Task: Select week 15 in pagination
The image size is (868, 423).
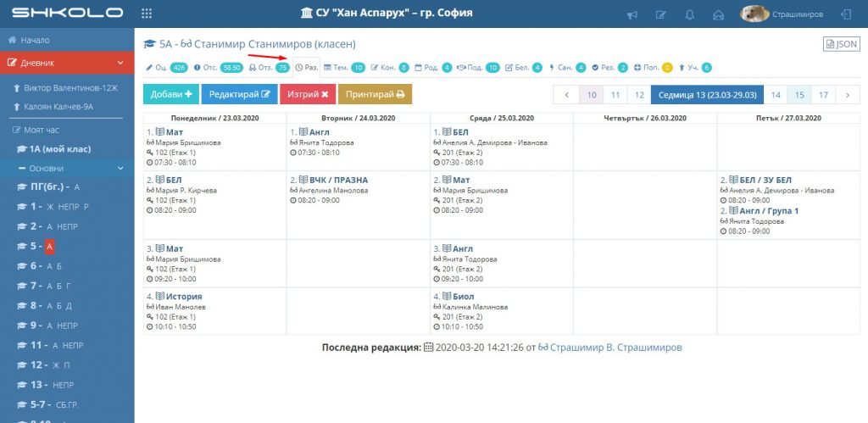Action: click(x=799, y=95)
